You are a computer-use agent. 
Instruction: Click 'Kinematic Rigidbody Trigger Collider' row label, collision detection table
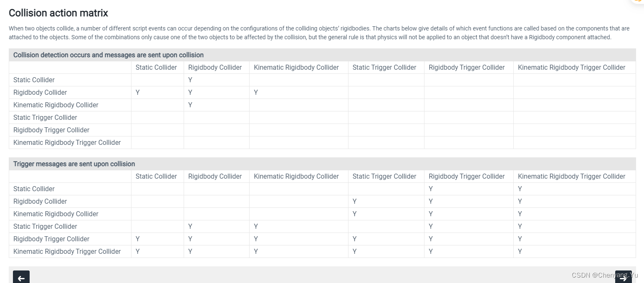click(x=67, y=143)
